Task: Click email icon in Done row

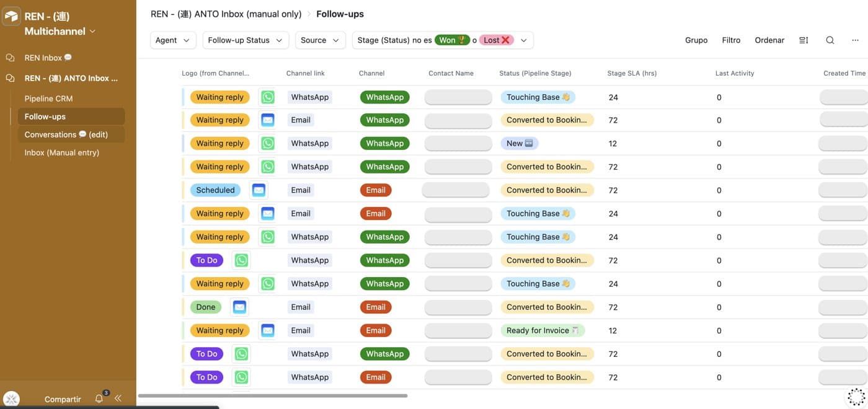Action: pyautogui.click(x=239, y=307)
